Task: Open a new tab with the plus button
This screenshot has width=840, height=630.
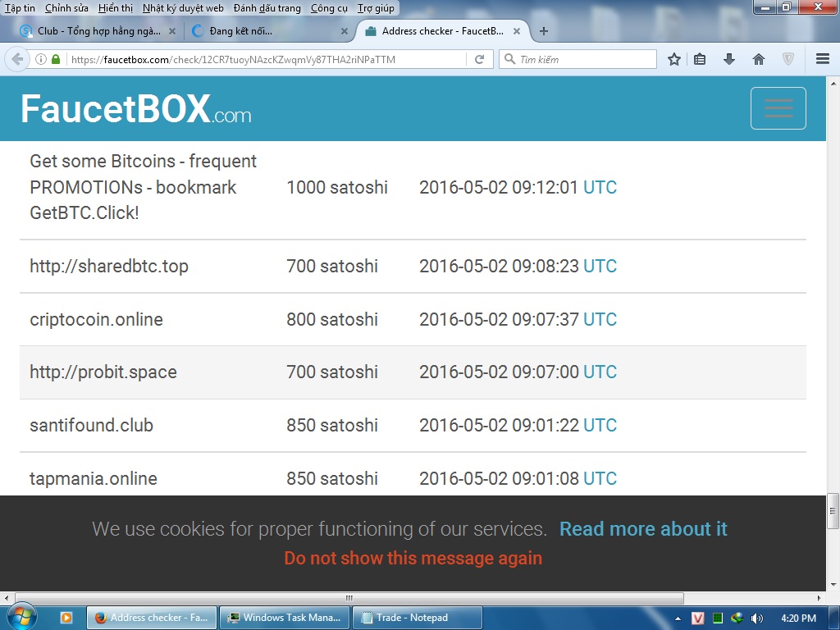Action: click(544, 31)
